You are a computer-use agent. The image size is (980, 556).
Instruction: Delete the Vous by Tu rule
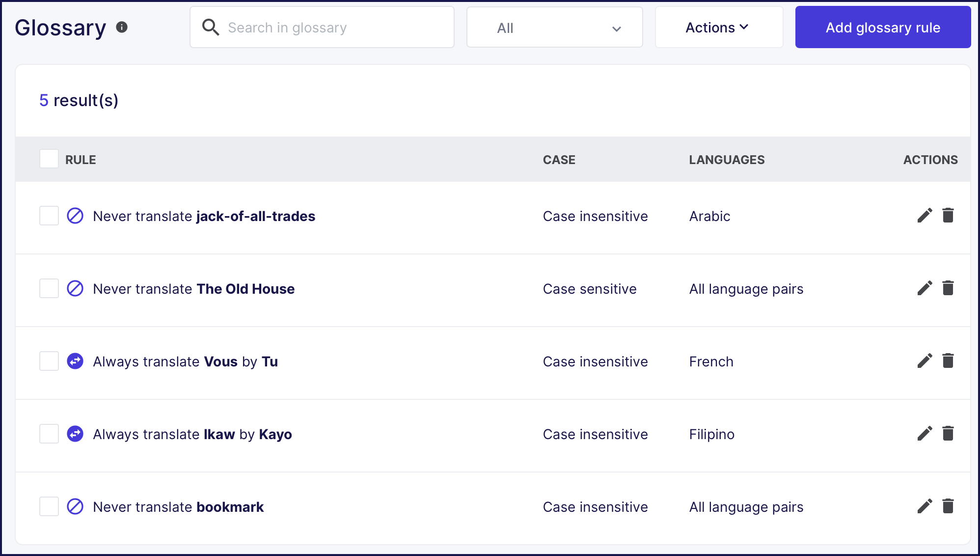(948, 361)
